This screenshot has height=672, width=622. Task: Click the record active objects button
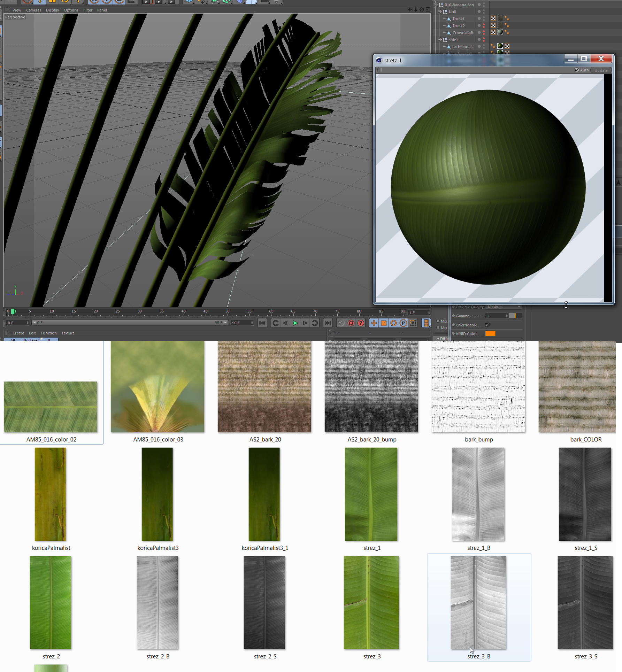pyautogui.click(x=341, y=323)
